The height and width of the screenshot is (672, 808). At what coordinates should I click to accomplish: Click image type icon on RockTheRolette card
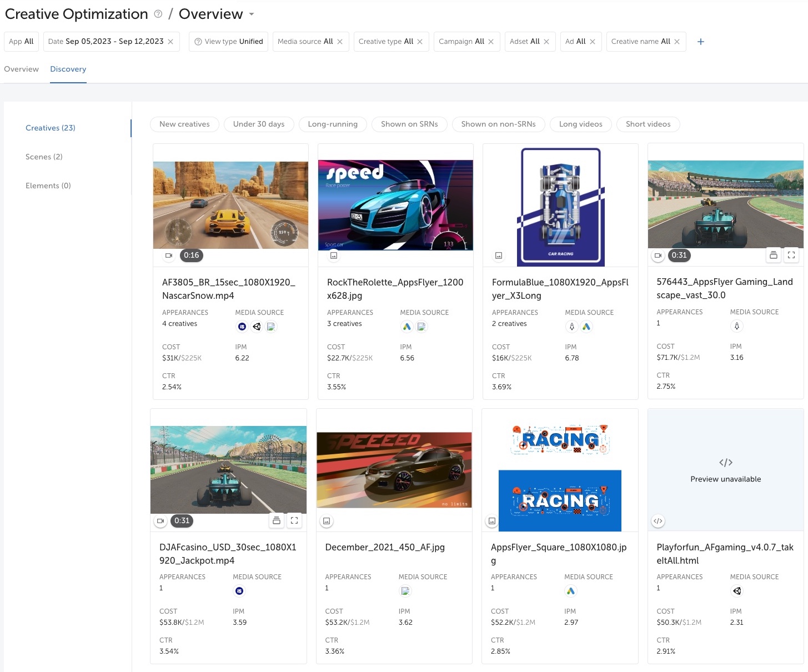click(x=334, y=255)
